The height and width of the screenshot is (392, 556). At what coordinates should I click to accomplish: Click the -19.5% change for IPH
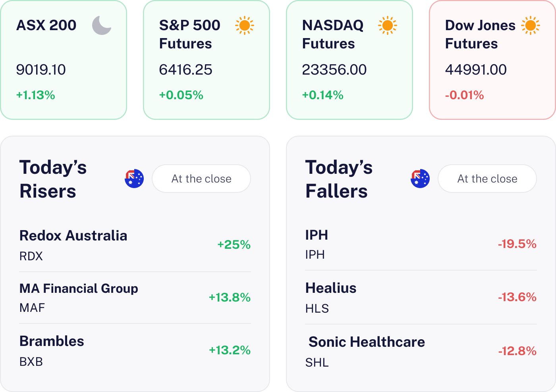pyautogui.click(x=517, y=244)
